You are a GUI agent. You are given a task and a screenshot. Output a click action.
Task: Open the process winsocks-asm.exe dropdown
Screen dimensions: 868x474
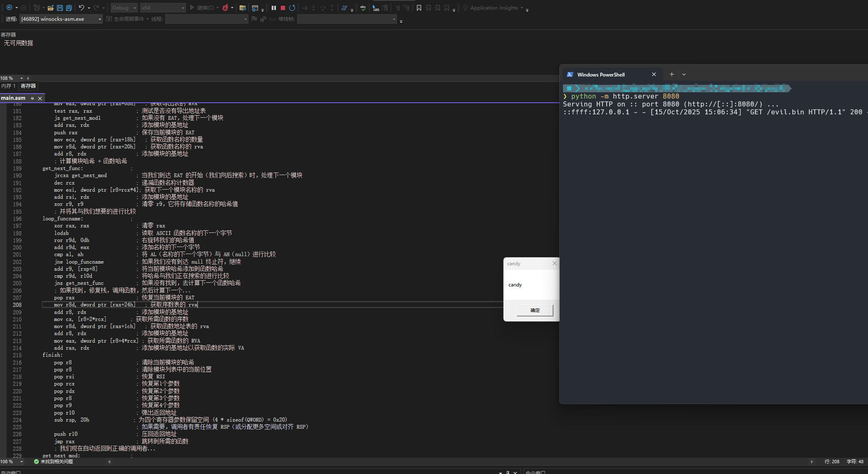point(100,19)
